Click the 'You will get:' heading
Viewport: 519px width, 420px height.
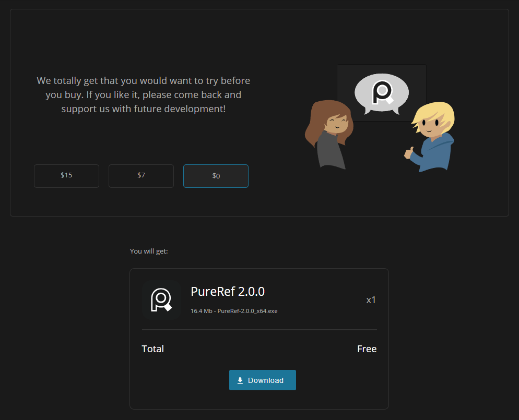(149, 251)
